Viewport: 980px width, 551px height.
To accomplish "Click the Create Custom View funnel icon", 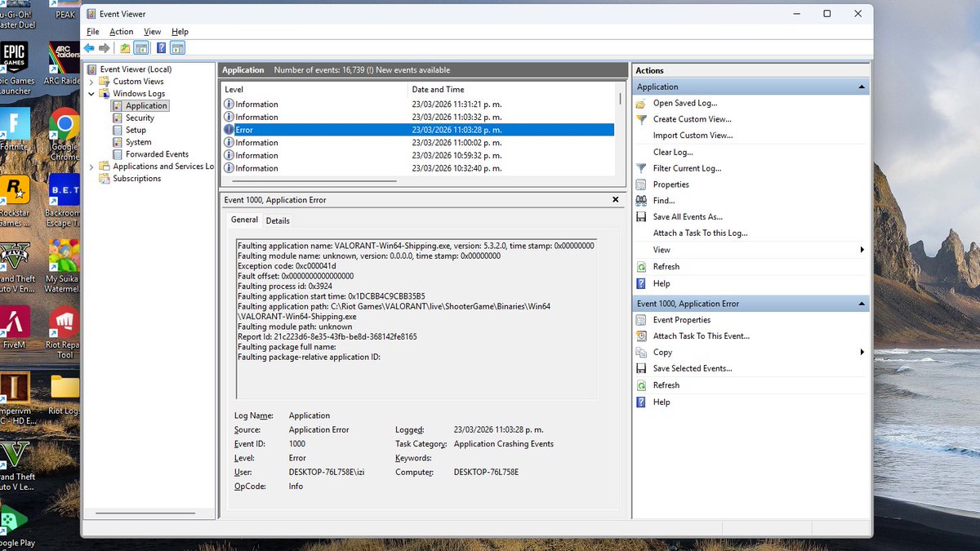I will [x=641, y=119].
